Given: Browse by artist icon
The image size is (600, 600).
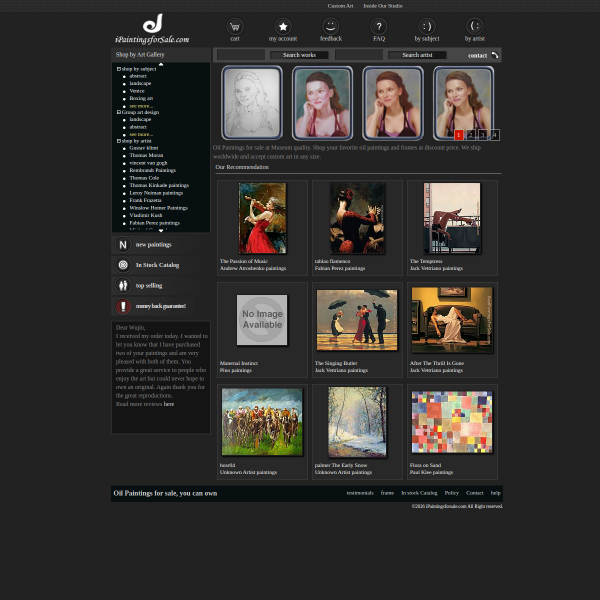Looking at the screenshot, I should pos(474,27).
